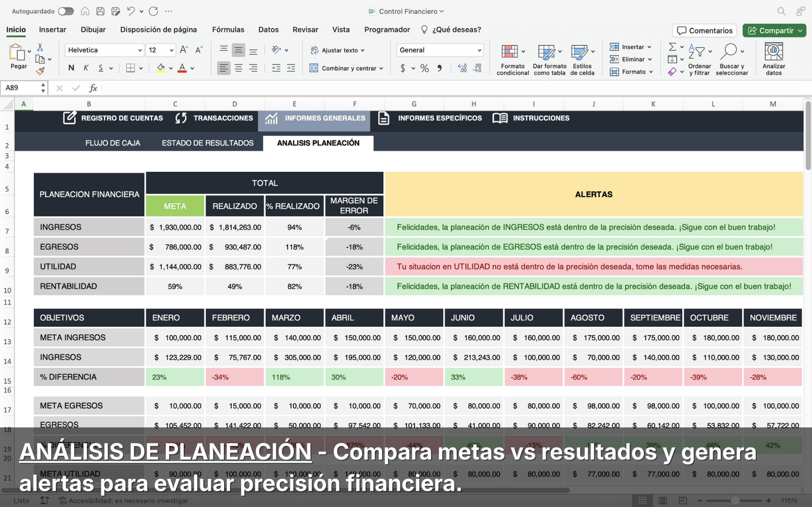Adjust the zoom slider at bottom right
Image resolution: width=812 pixels, height=507 pixels.
click(x=735, y=500)
